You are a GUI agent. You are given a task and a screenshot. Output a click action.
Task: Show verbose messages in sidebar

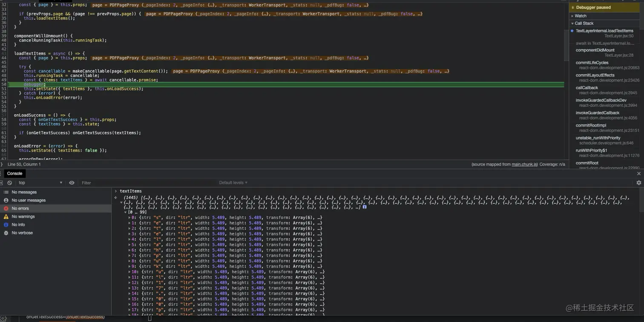(22, 233)
